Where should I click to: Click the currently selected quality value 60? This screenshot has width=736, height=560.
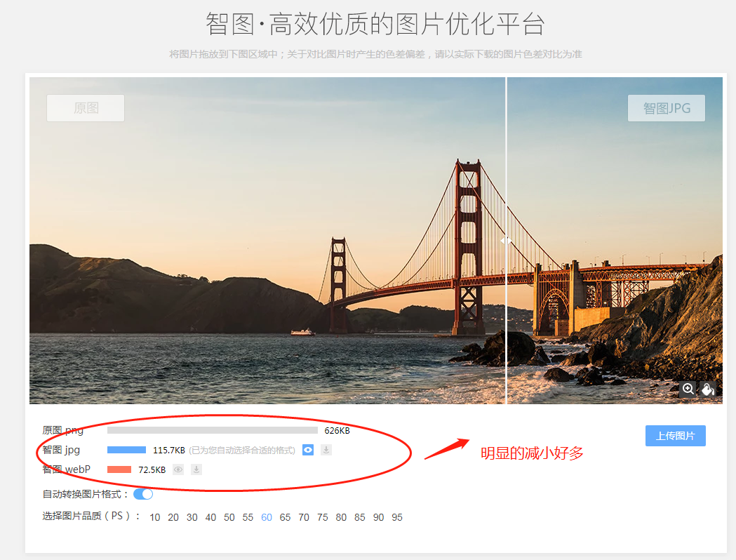tap(266, 516)
